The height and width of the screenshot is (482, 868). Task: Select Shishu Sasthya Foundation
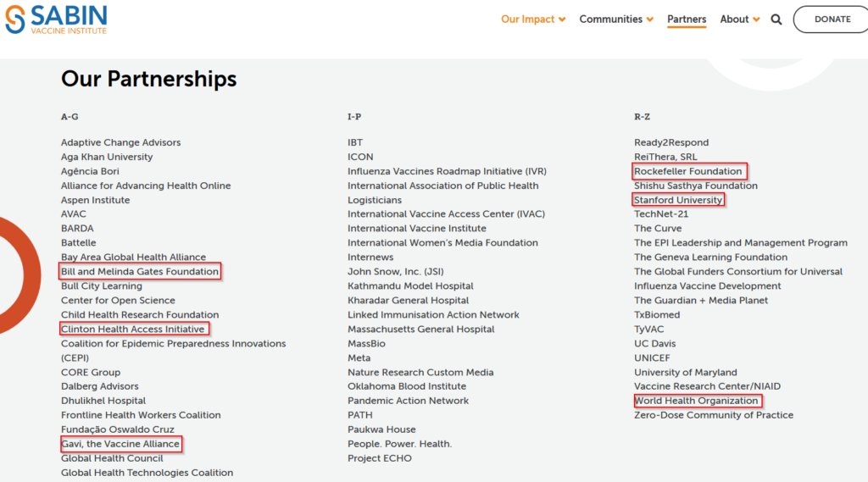(695, 186)
